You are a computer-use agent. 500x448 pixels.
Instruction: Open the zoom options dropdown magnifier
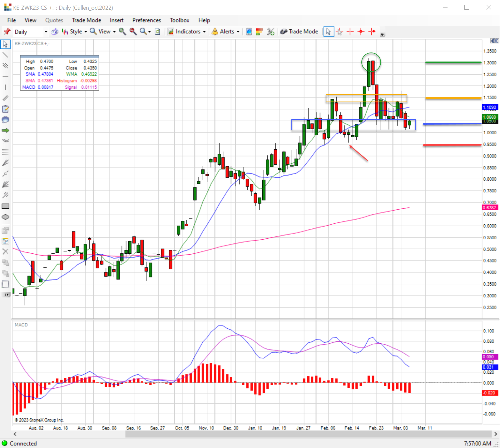point(145,32)
